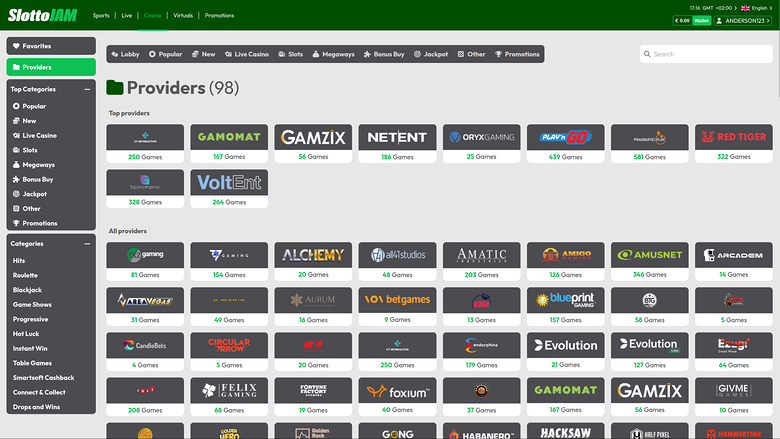Click the € 0.00 balance display

coord(682,20)
